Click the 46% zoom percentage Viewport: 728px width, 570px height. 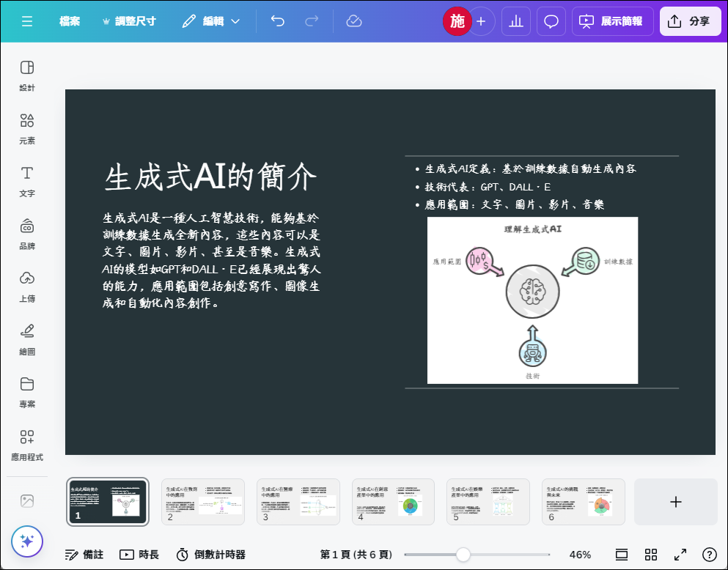click(580, 555)
